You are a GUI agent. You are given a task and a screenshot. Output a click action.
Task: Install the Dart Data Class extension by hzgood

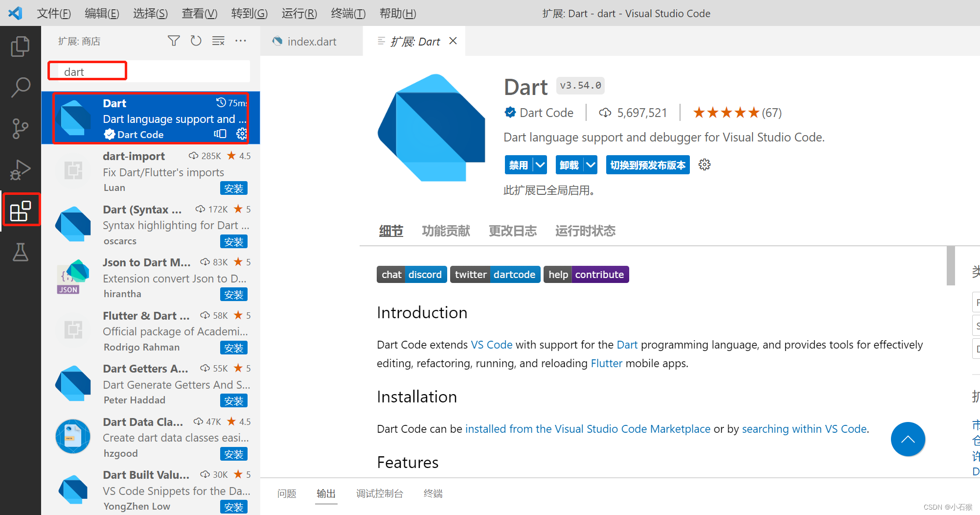pos(234,454)
